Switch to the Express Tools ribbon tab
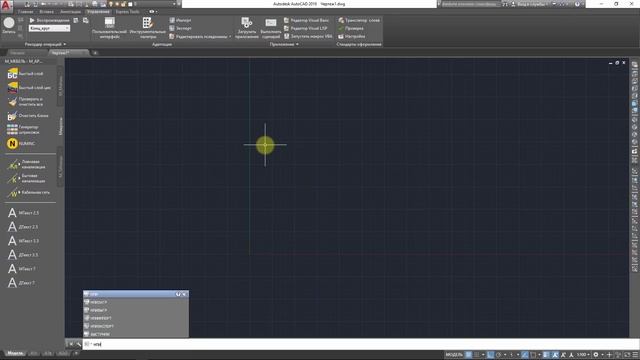Viewport: 640px width, 360px height. coord(127,12)
